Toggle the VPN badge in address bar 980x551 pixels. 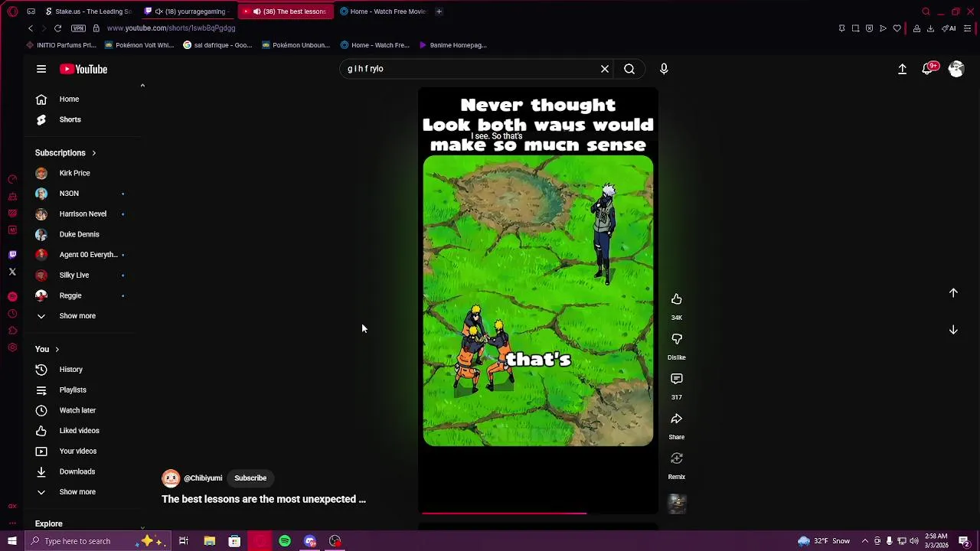(x=78, y=28)
